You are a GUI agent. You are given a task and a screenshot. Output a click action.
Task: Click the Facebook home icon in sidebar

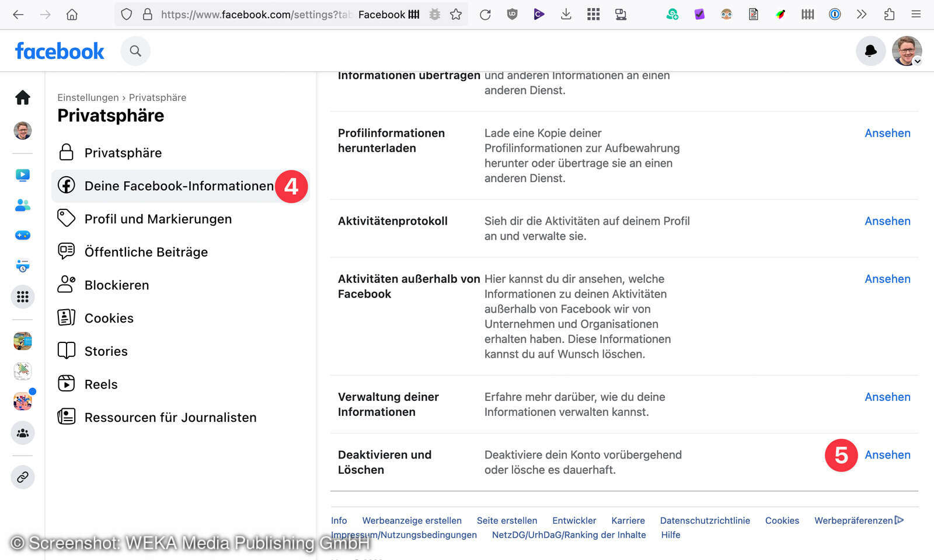(23, 97)
